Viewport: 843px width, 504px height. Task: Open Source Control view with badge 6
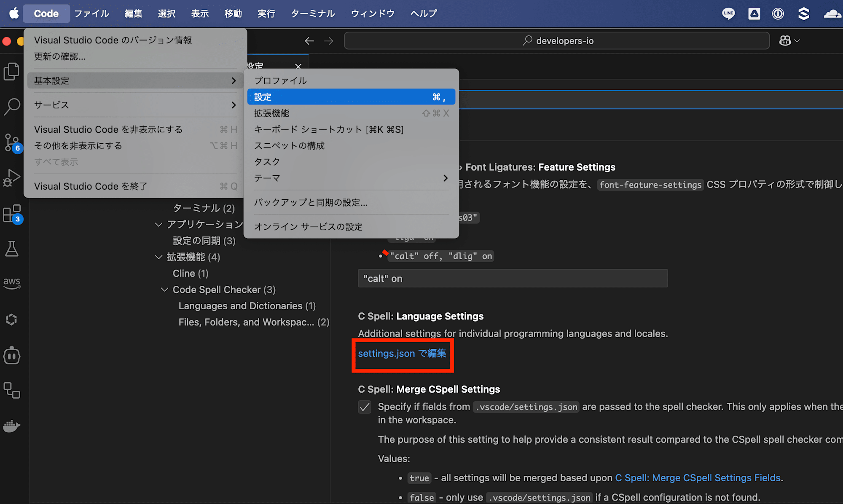[12, 143]
